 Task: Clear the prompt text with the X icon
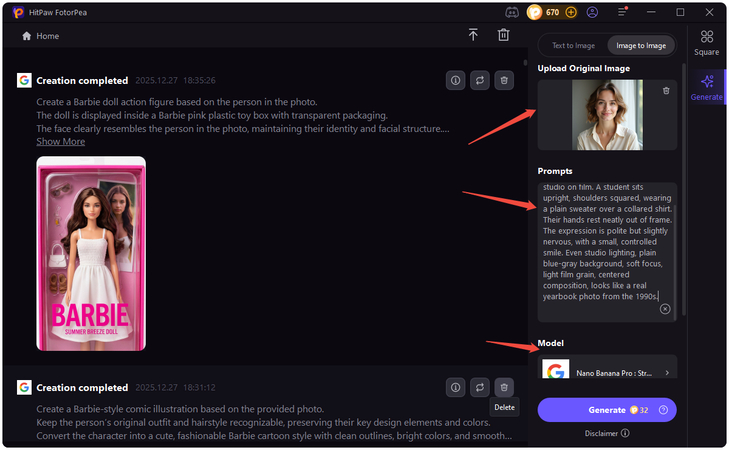[665, 309]
